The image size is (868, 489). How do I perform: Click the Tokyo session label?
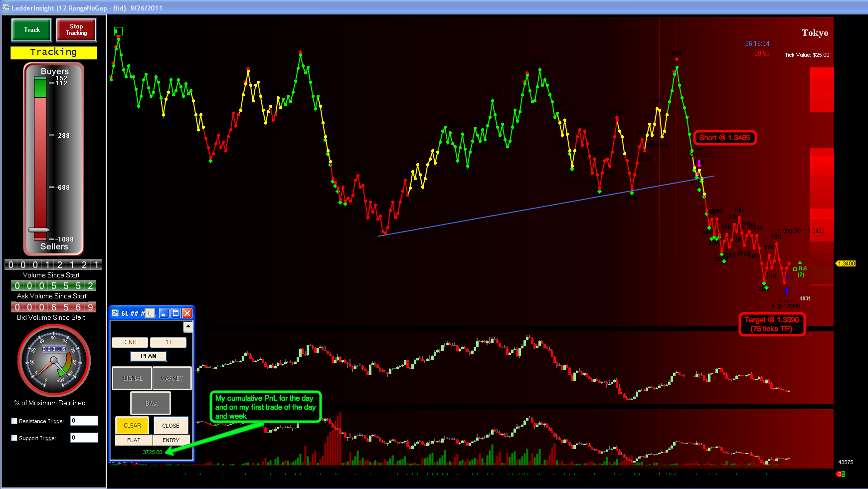[815, 33]
